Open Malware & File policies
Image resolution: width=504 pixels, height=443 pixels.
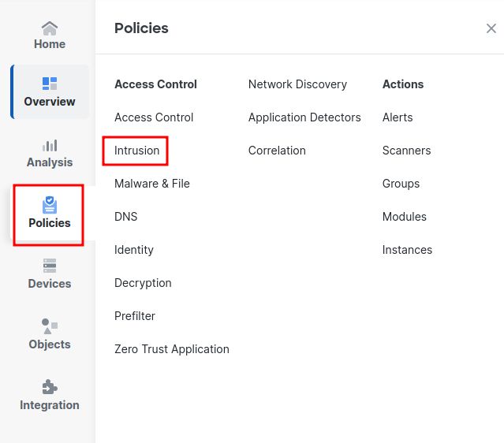tap(152, 184)
